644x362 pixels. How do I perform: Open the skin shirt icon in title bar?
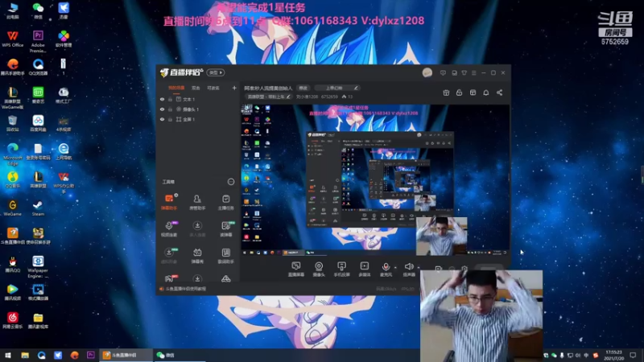point(464,72)
